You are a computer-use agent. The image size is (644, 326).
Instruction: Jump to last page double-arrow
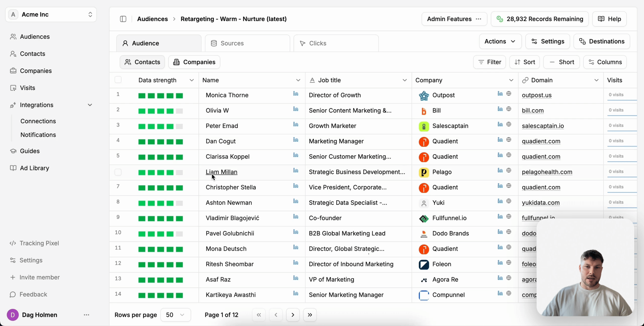(310, 315)
